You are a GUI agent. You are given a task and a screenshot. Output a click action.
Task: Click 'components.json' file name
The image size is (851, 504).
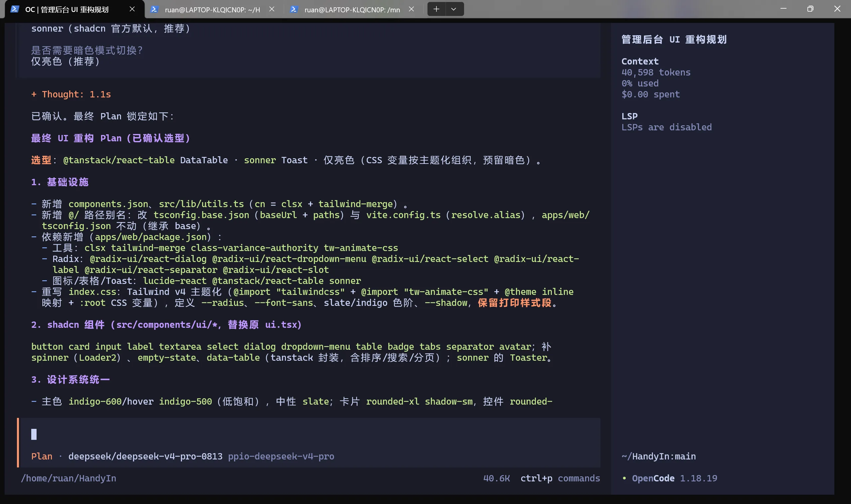click(108, 204)
